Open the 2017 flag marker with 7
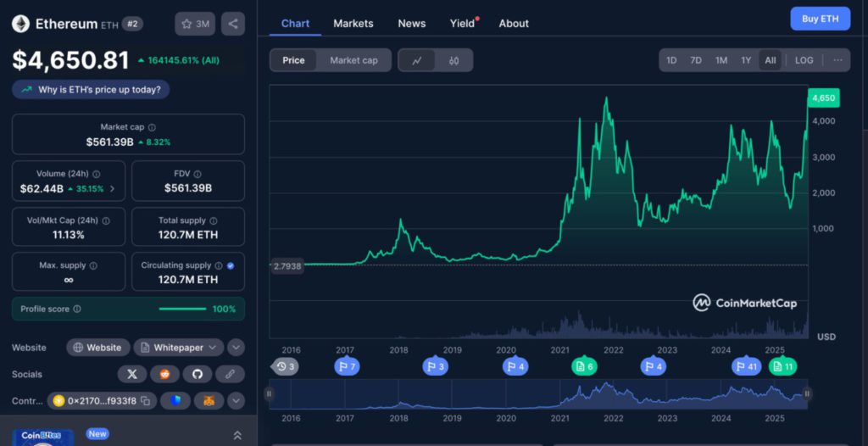Viewport: 868px width, 446px height. point(347,366)
